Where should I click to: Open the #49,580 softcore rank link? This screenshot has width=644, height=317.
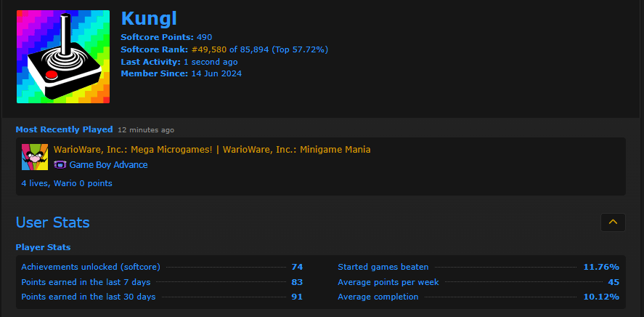209,49
